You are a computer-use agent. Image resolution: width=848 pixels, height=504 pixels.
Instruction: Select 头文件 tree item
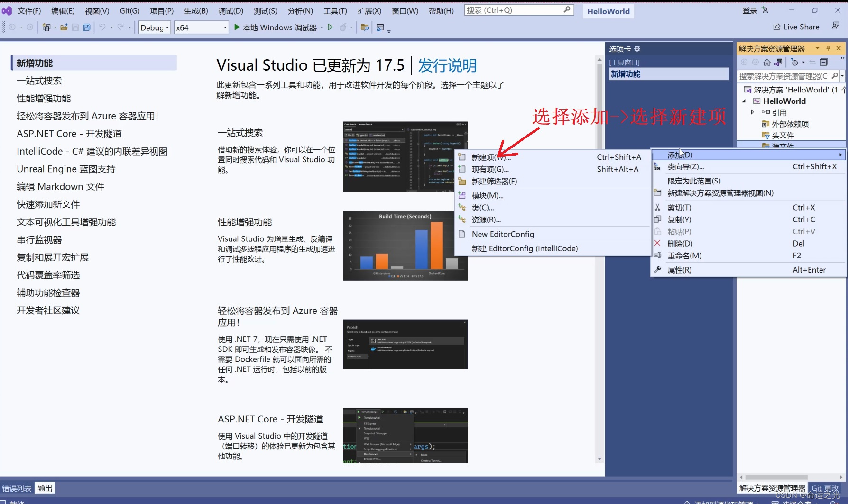[783, 135]
